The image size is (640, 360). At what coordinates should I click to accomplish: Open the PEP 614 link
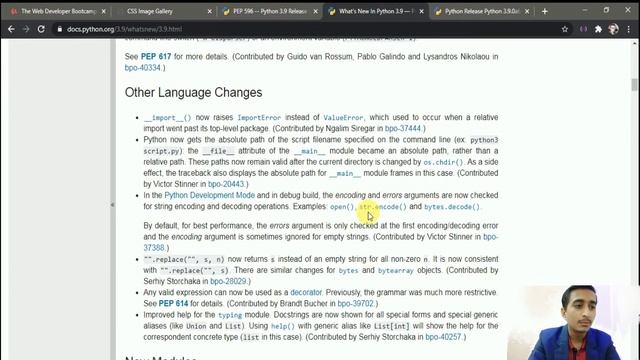coord(173,304)
